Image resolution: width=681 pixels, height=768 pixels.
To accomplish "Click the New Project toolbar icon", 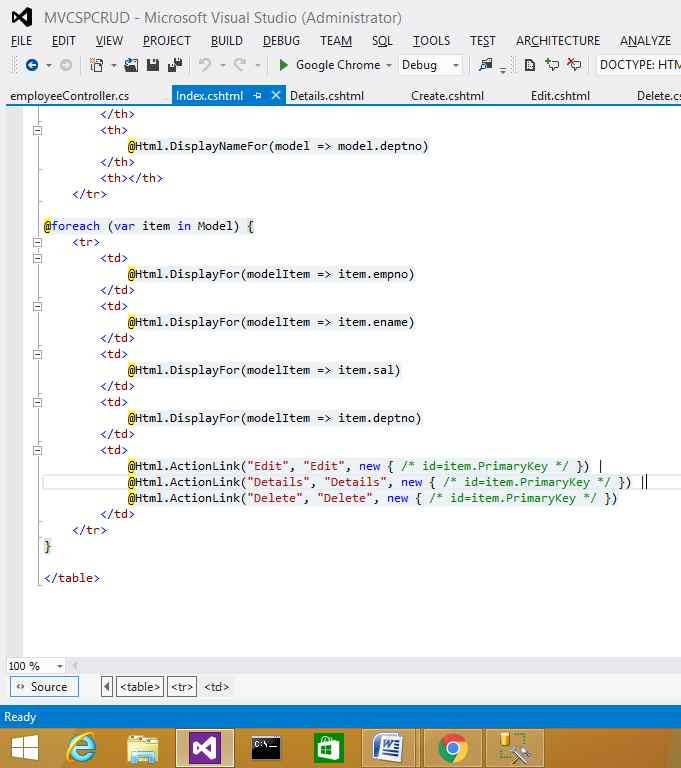I will tap(97, 65).
